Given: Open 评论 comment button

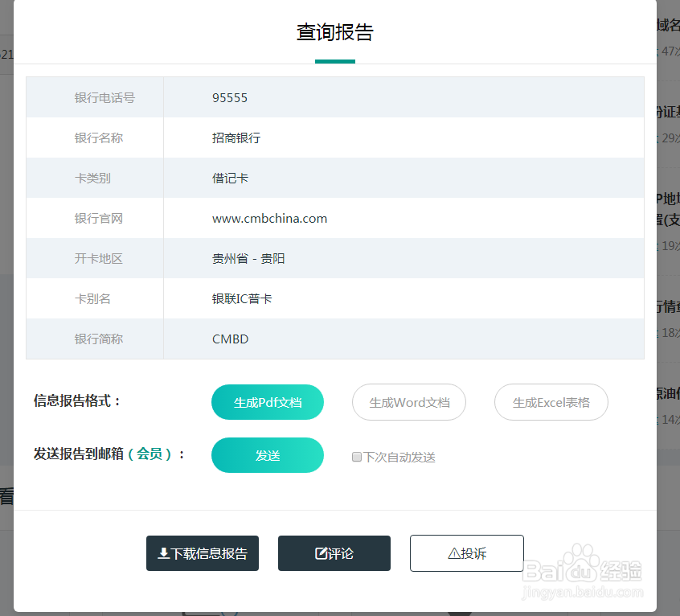Looking at the screenshot, I should [334, 553].
